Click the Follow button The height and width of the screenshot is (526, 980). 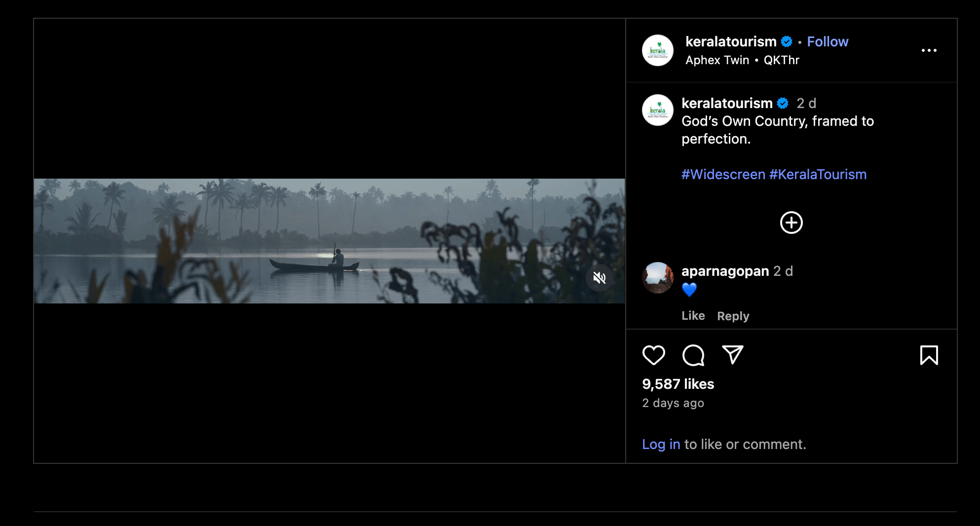click(x=827, y=41)
